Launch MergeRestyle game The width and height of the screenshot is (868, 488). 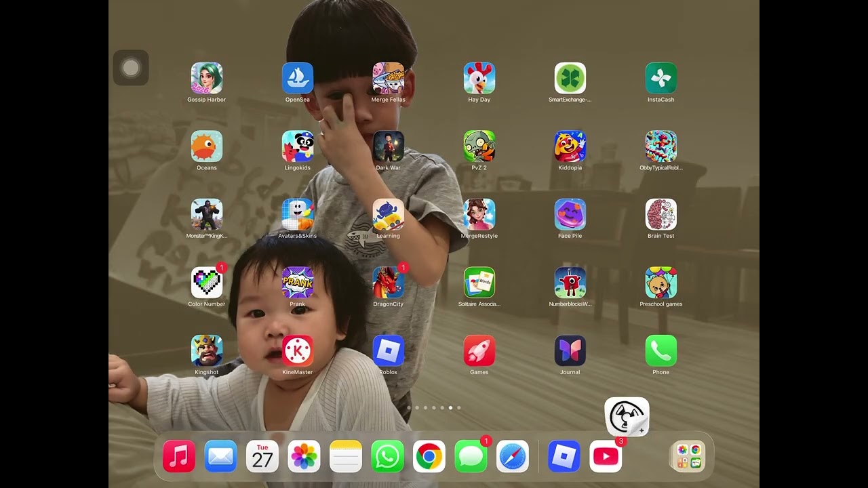pyautogui.click(x=479, y=215)
